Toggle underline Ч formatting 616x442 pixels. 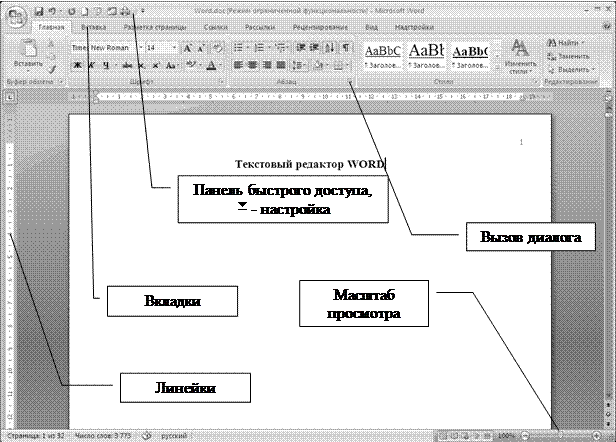pyautogui.click(x=106, y=65)
